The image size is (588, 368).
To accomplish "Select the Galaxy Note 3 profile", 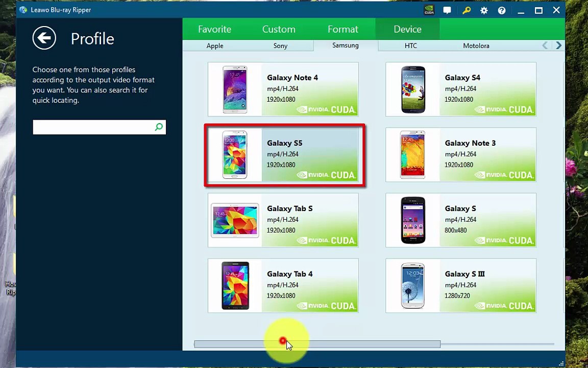I will (x=461, y=154).
